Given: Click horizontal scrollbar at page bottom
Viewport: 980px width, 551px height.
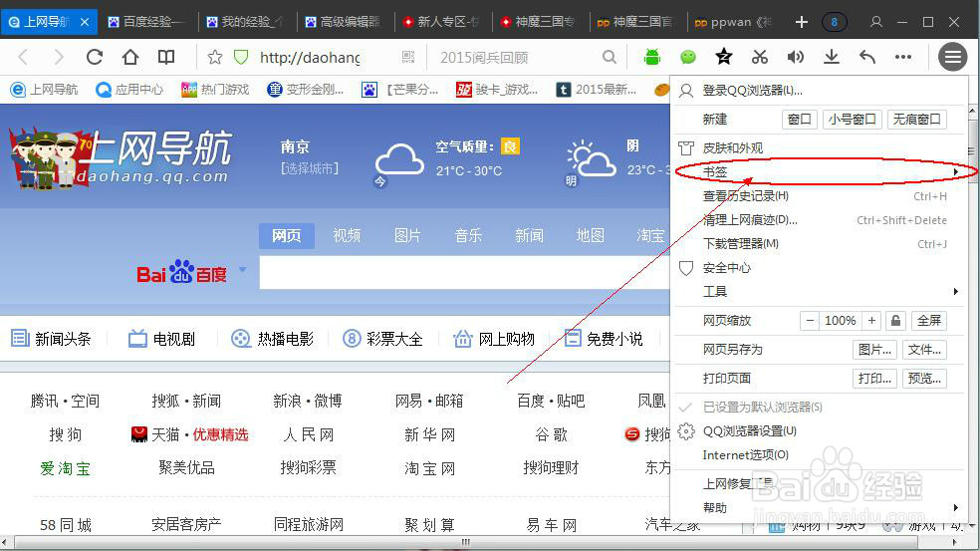Looking at the screenshot, I should pyautogui.click(x=464, y=542).
